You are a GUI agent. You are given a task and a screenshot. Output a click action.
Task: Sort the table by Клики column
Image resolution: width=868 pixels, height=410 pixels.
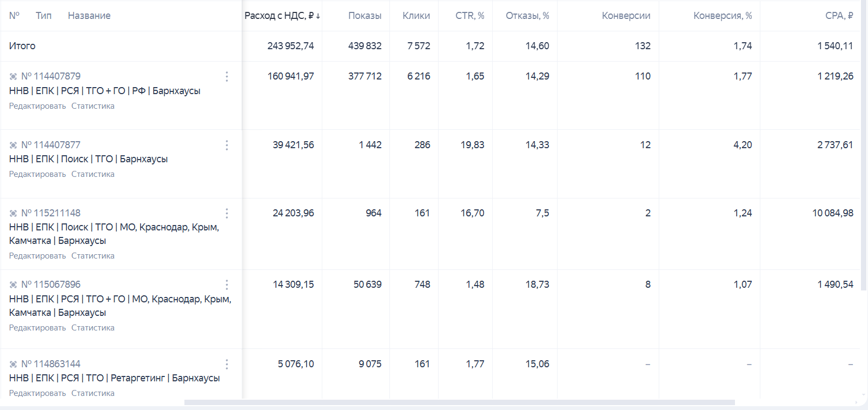pos(416,16)
